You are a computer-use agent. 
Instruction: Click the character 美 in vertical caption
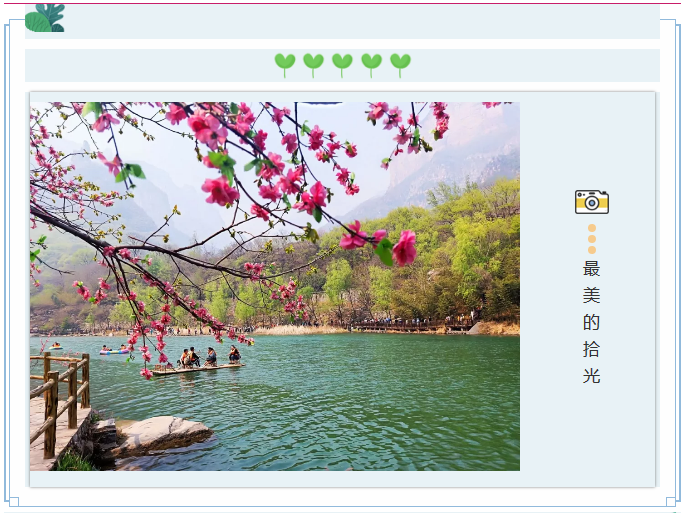click(x=592, y=296)
